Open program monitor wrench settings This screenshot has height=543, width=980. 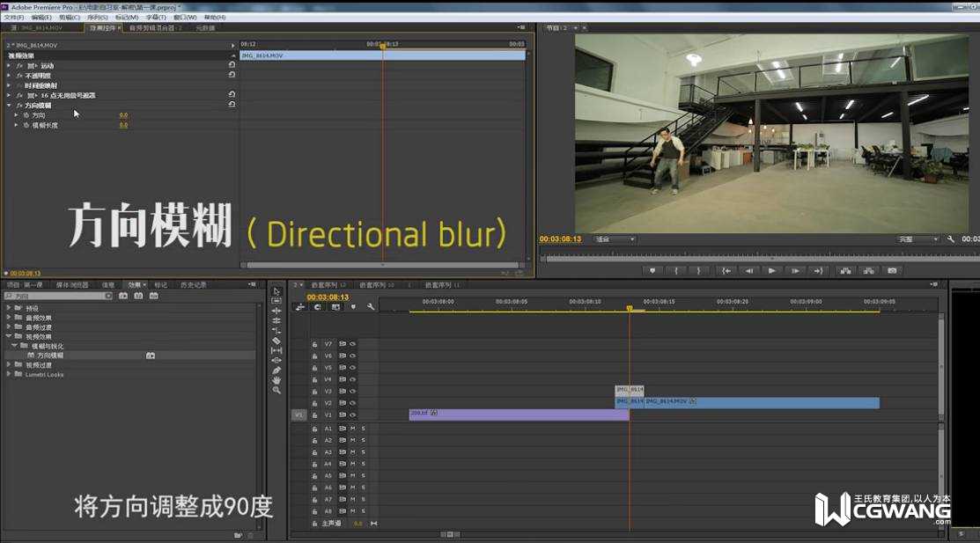coord(951,239)
